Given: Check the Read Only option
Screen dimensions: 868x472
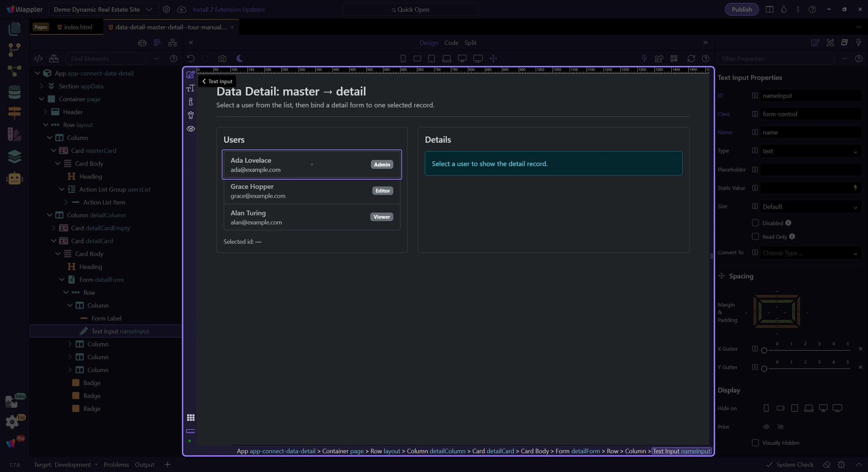Looking at the screenshot, I should (755, 236).
